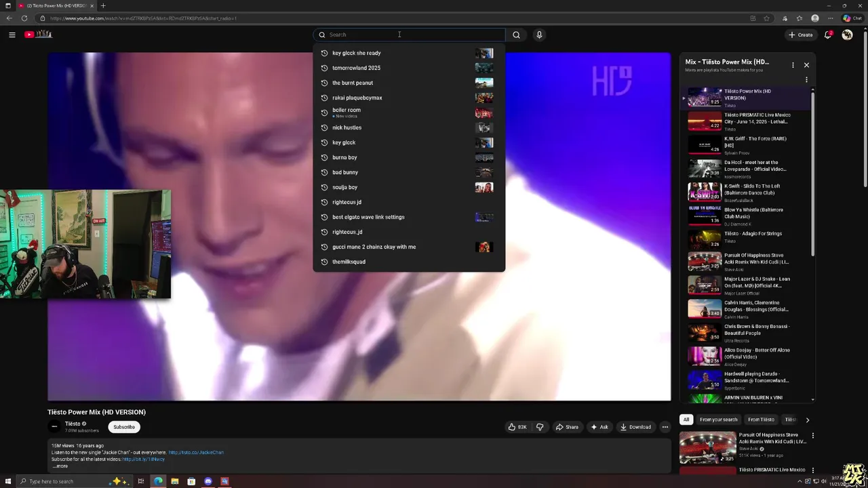Open the tisto.co/JackieChan link
Image resolution: width=868 pixels, height=488 pixels.
click(196, 452)
